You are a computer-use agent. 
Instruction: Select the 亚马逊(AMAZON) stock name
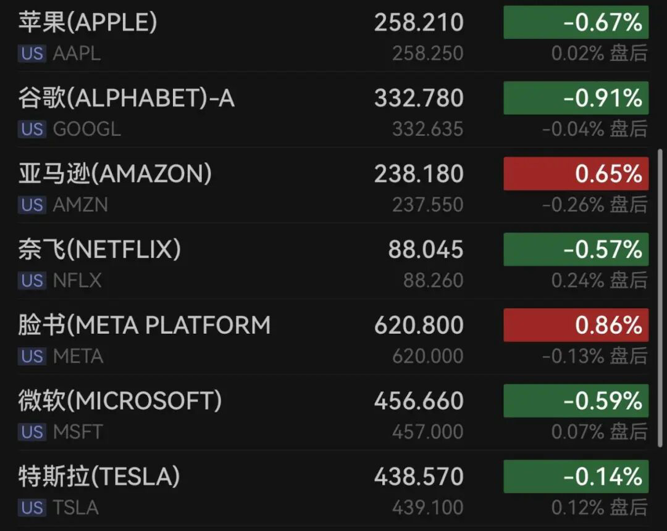coord(115,174)
